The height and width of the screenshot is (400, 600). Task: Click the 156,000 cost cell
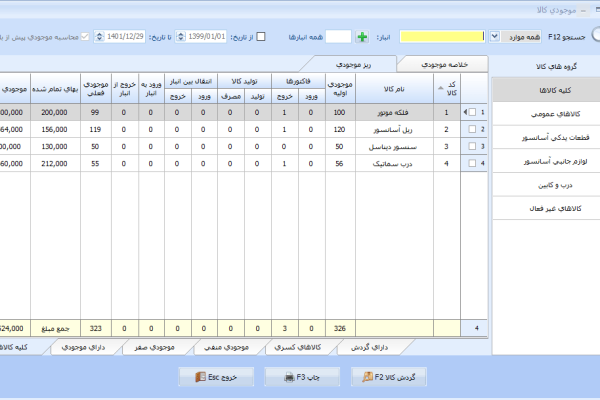[55, 129]
